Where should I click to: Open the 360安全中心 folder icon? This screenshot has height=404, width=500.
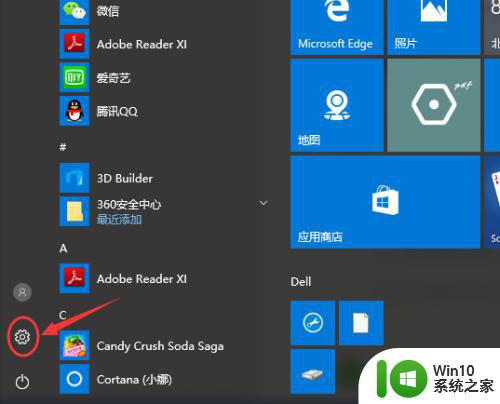74,211
